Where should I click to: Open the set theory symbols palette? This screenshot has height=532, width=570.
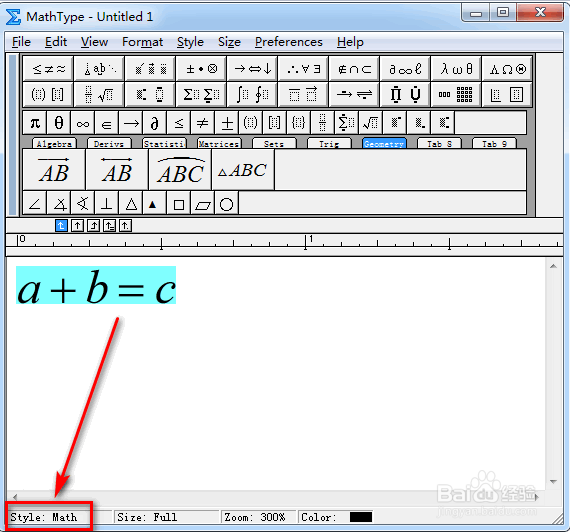[354, 68]
